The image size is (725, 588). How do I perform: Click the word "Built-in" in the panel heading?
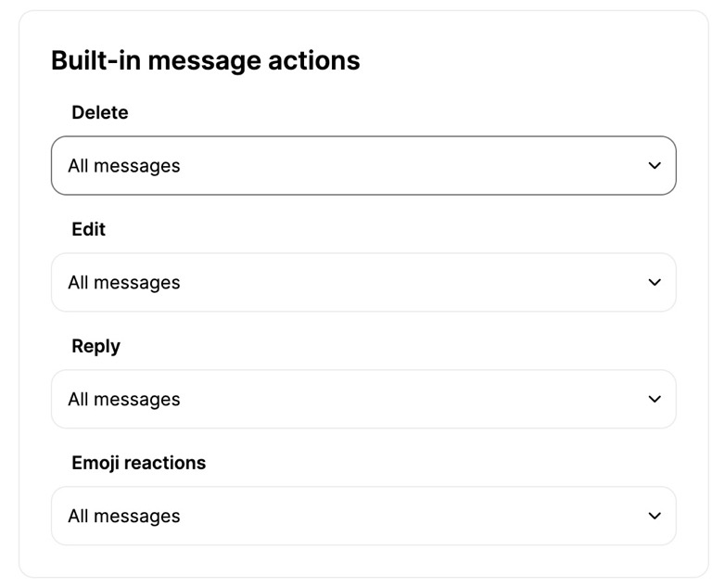point(95,60)
